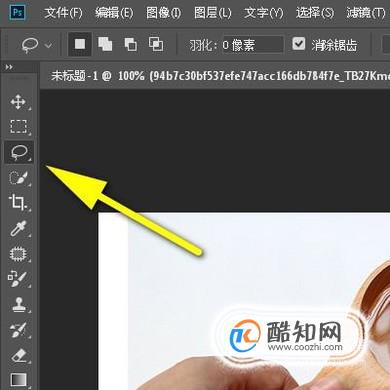Click the image canvas area
390x390 pixels.
(244, 301)
